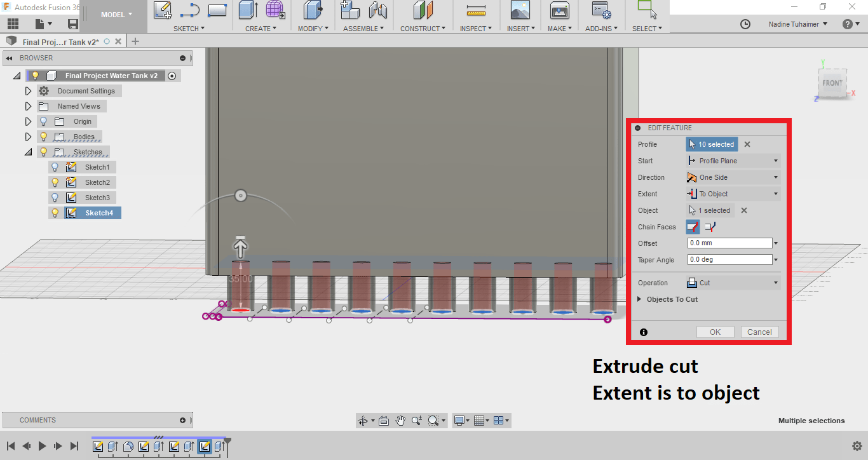Click the Save disk icon

[x=73, y=24]
